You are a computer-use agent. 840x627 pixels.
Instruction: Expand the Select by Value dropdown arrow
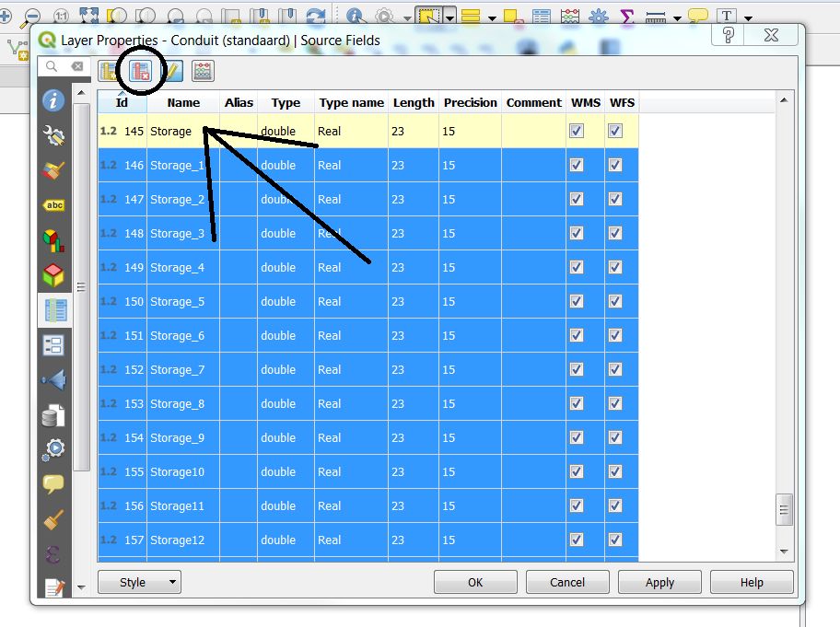(x=492, y=18)
